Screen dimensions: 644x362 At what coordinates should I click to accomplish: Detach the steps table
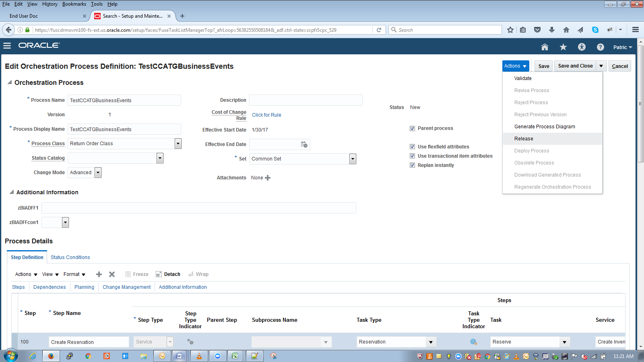[168, 274]
